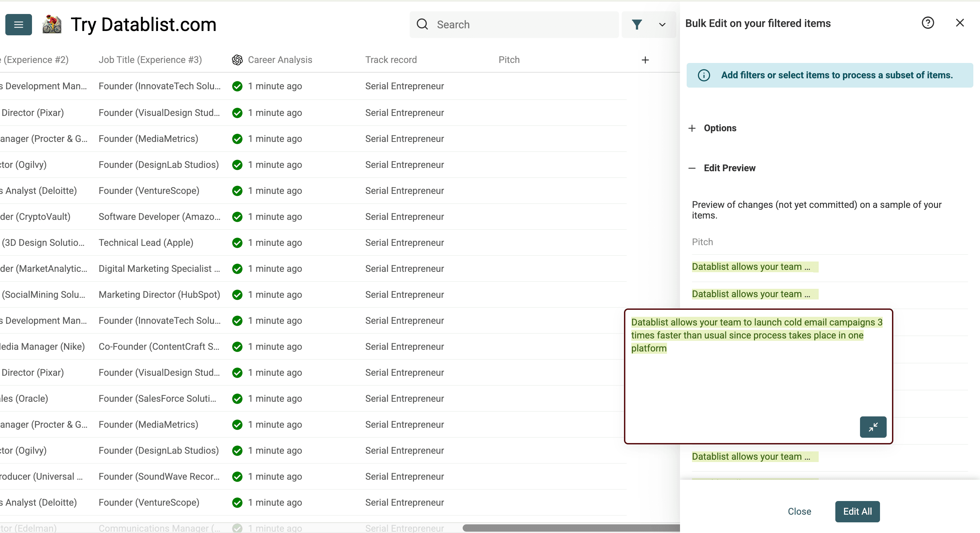Click the plus icon to add a new column
The image size is (980, 533).
pyautogui.click(x=645, y=60)
